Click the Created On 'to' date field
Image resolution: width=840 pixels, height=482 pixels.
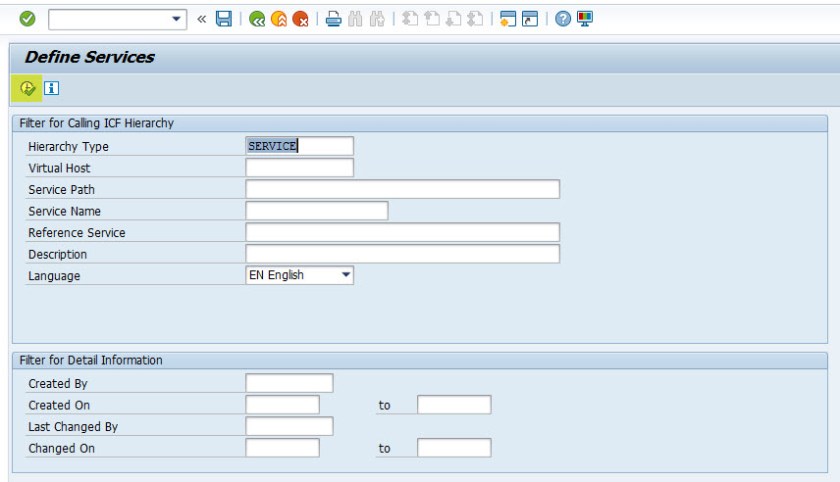[x=454, y=405]
